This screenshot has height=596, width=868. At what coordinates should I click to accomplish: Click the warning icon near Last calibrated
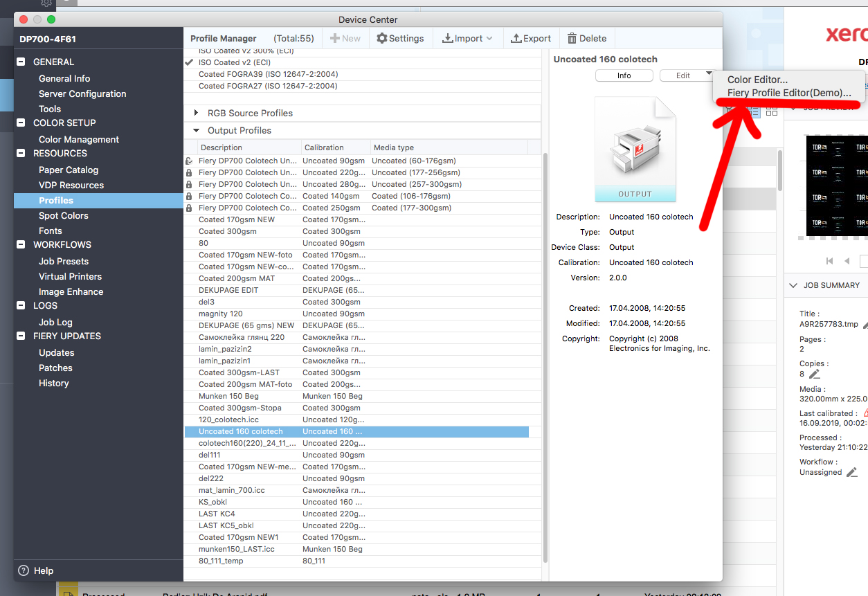point(865,413)
